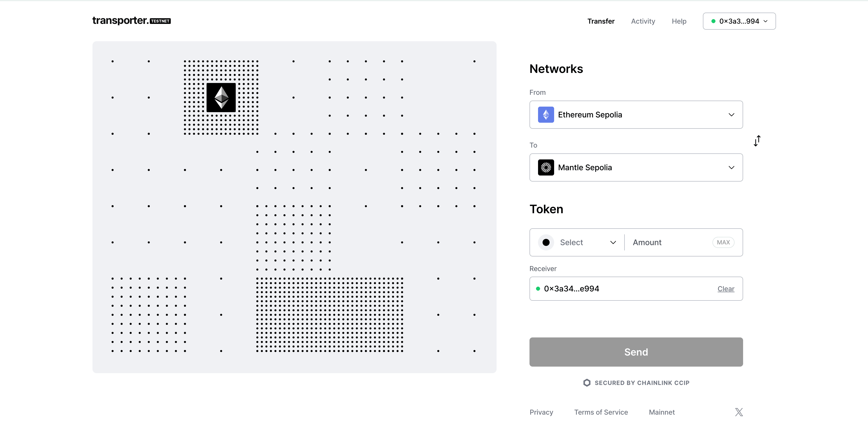
Task: Click the transporter testnet logo
Action: (131, 21)
